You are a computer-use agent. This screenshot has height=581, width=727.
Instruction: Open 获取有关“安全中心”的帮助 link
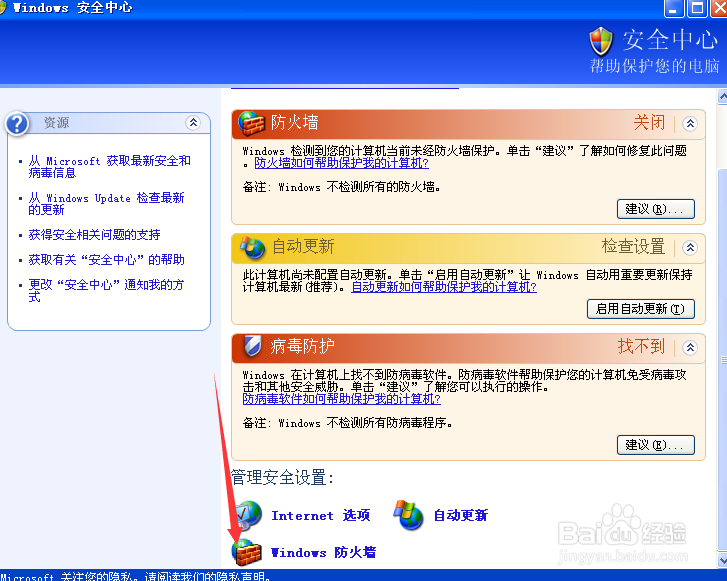pos(106,260)
